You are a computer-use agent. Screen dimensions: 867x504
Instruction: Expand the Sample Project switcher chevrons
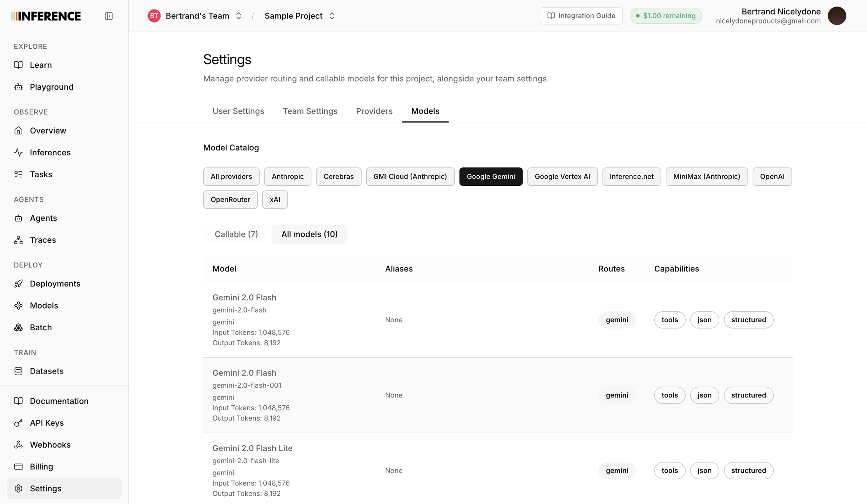(332, 16)
